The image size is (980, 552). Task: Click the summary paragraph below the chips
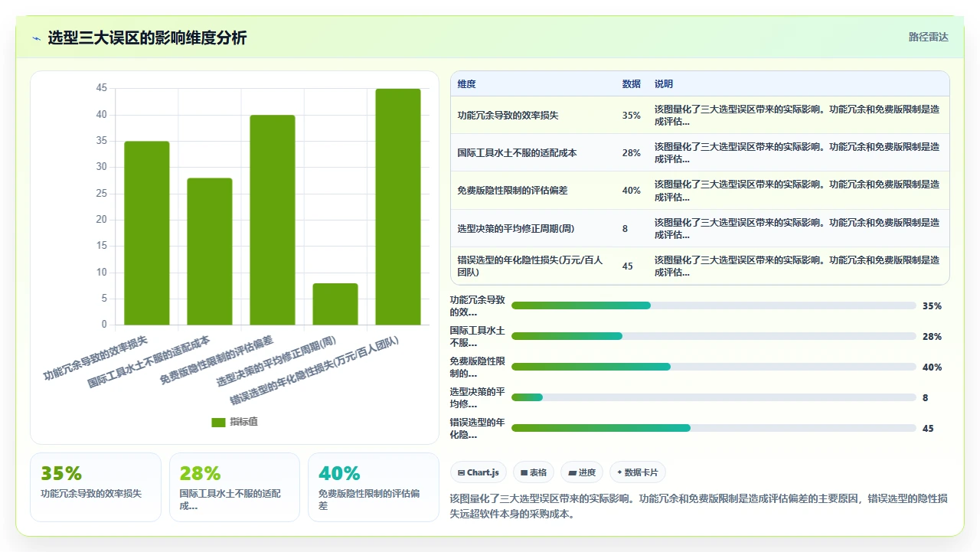[699, 506]
